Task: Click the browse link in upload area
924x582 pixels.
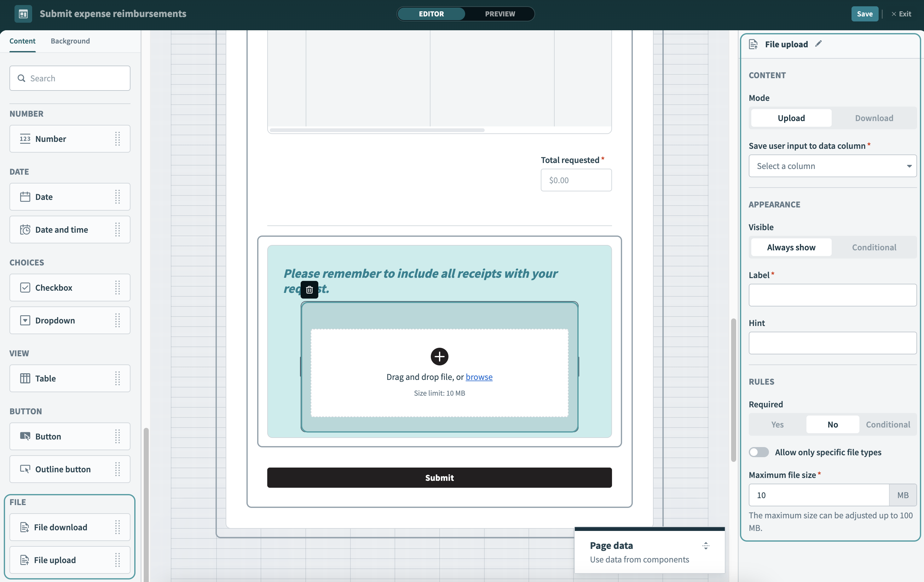Action: coord(479,377)
